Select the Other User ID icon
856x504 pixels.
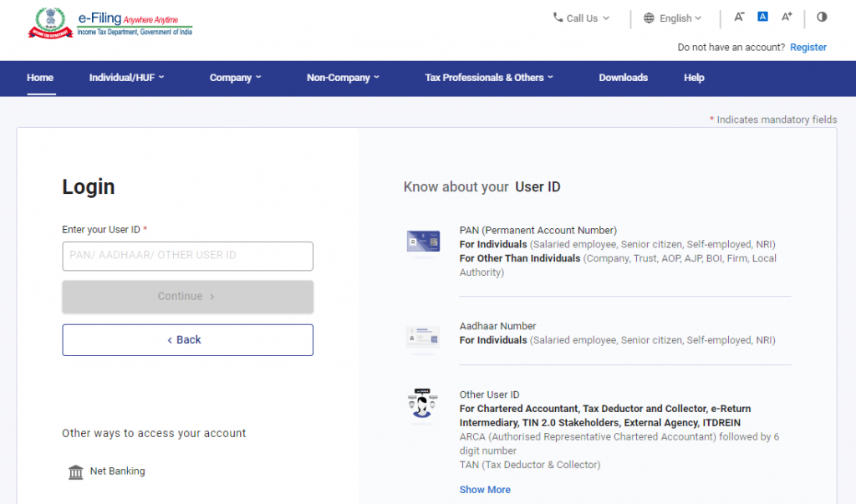[x=422, y=405]
